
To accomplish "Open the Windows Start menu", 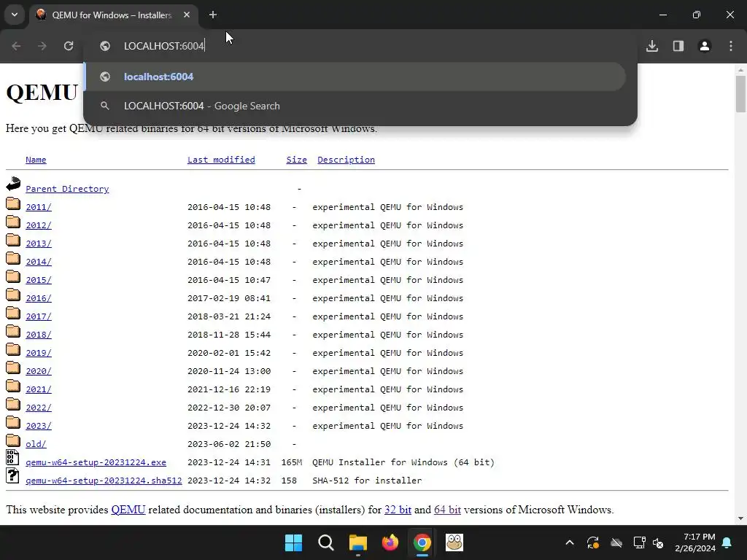I will click(x=293, y=542).
